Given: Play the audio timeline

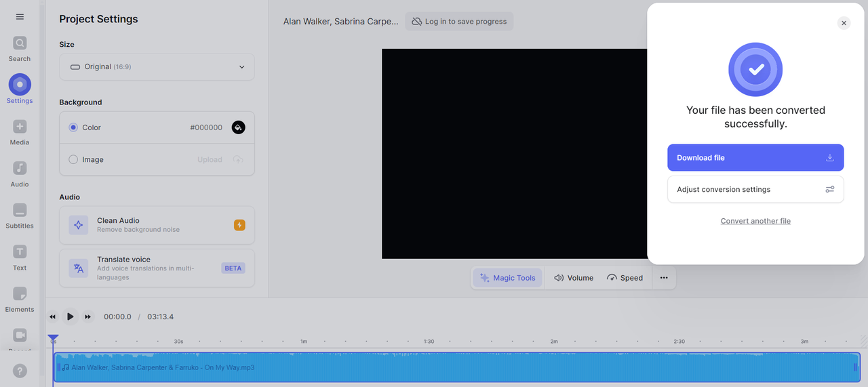Looking at the screenshot, I should click(x=70, y=317).
